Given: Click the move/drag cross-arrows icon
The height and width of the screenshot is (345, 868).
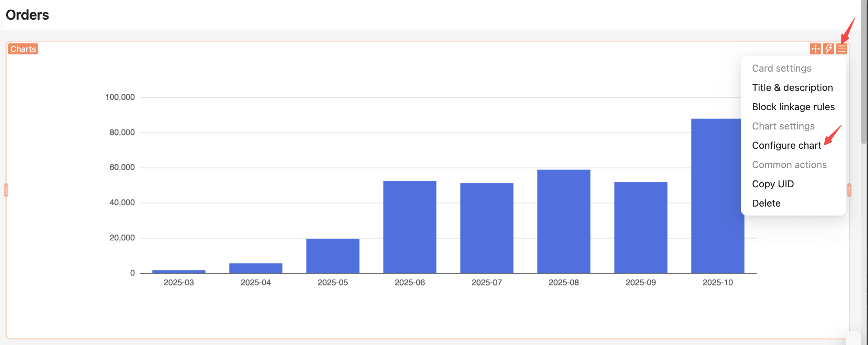Looking at the screenshot, I should point(815,49).
